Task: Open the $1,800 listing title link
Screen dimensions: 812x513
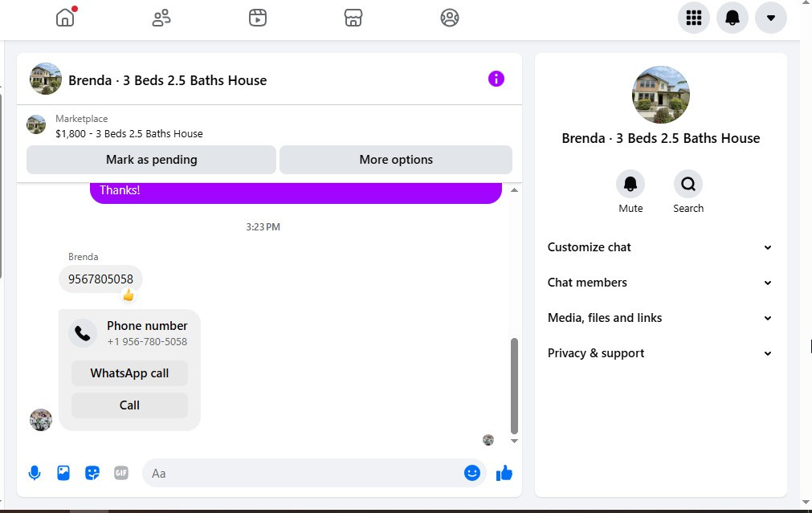Action: point(129,133)
